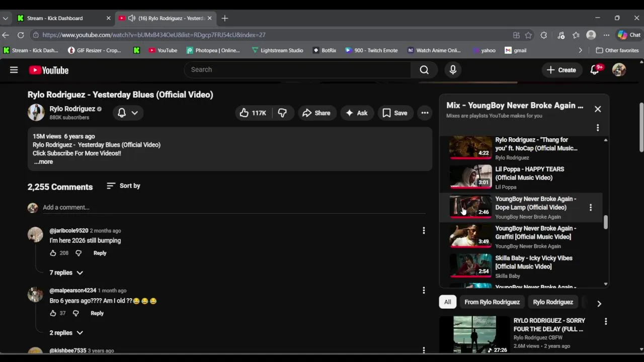Image resolution: width=644 pixels, height=362 pixels.
Task: Open the Copilot Chat sidebar button
Action: [x=629, y=35]
